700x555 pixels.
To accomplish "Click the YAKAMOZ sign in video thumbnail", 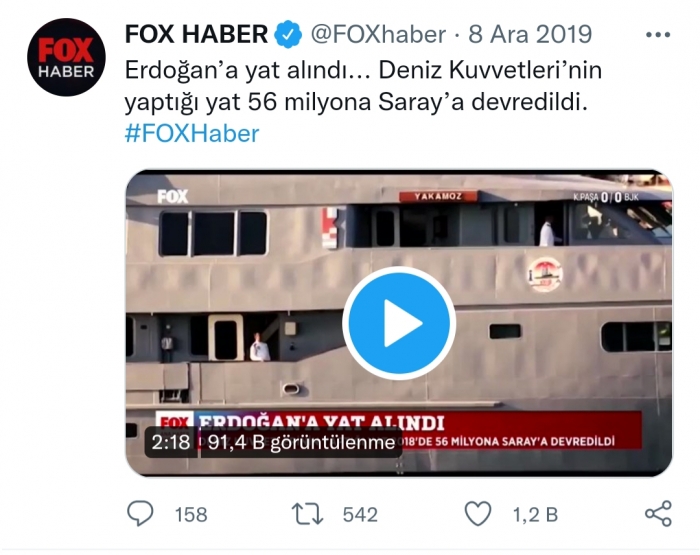I will (x=438, y=196).
